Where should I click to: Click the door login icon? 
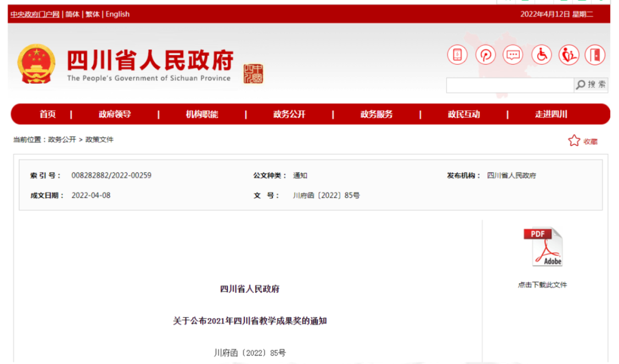click(x=596, y=55)
